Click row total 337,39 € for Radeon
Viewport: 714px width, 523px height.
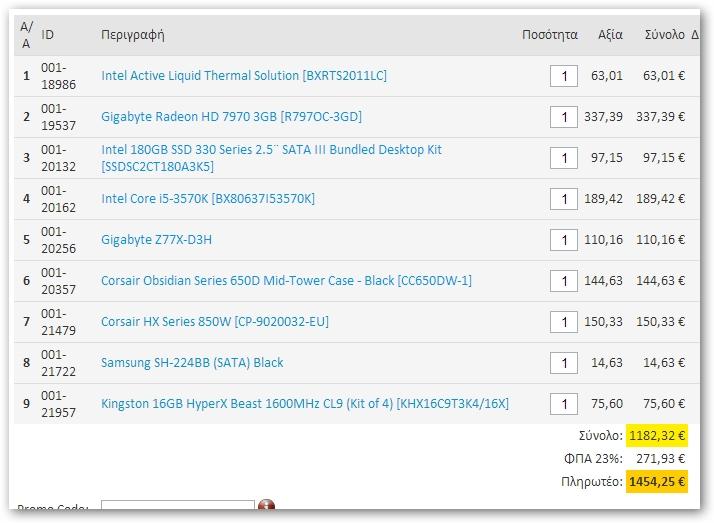(x=660, y=117)
